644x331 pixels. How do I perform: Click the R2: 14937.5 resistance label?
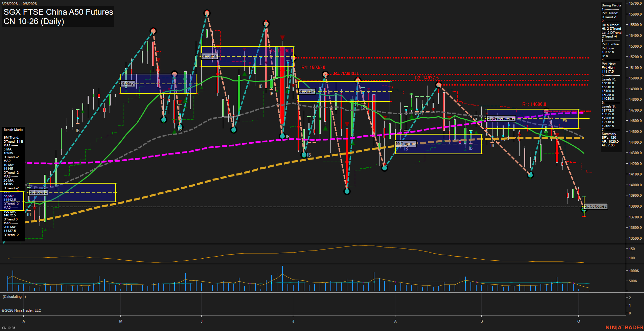pyautogui.click(x=427, y=78)
